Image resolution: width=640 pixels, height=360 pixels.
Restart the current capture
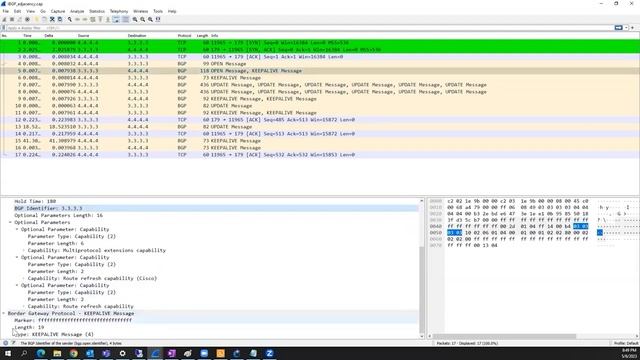pyautogui.click(x=19, y=19)
